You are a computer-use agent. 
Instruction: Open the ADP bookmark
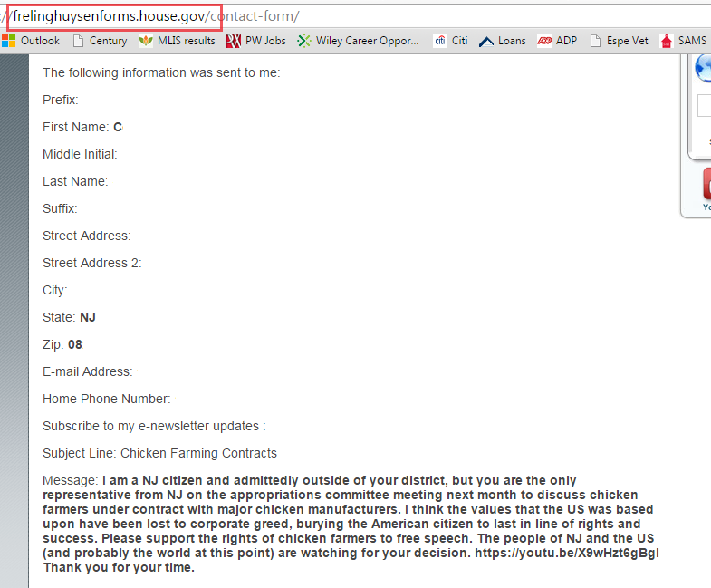pyautogui.click(x=557, y=41)
